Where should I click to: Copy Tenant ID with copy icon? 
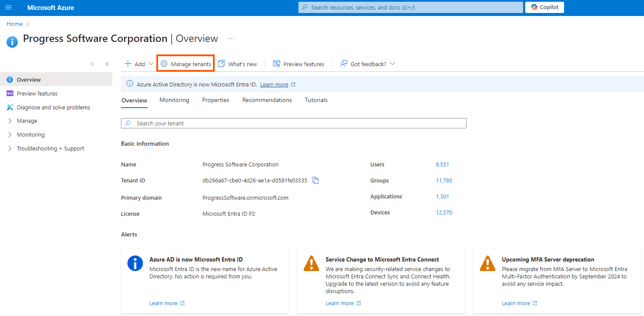coord(315,180)
